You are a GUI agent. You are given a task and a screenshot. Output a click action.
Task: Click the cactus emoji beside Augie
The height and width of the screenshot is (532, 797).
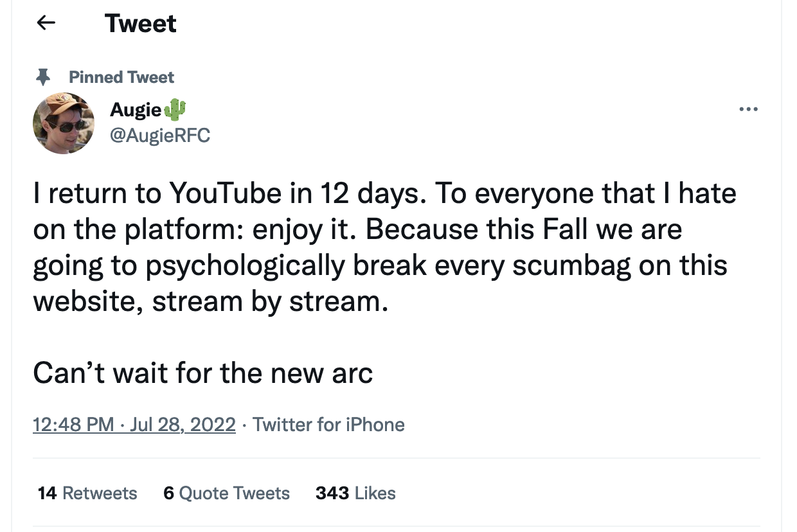(175, 110)
